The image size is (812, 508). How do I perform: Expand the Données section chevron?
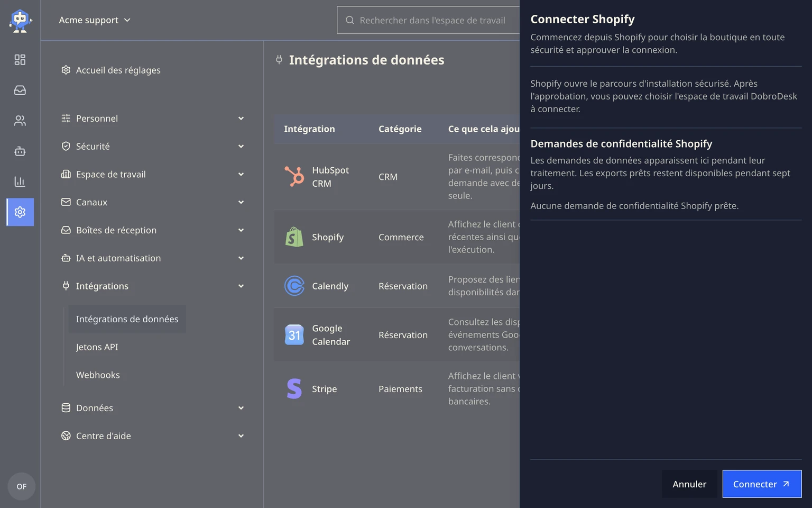241,408
